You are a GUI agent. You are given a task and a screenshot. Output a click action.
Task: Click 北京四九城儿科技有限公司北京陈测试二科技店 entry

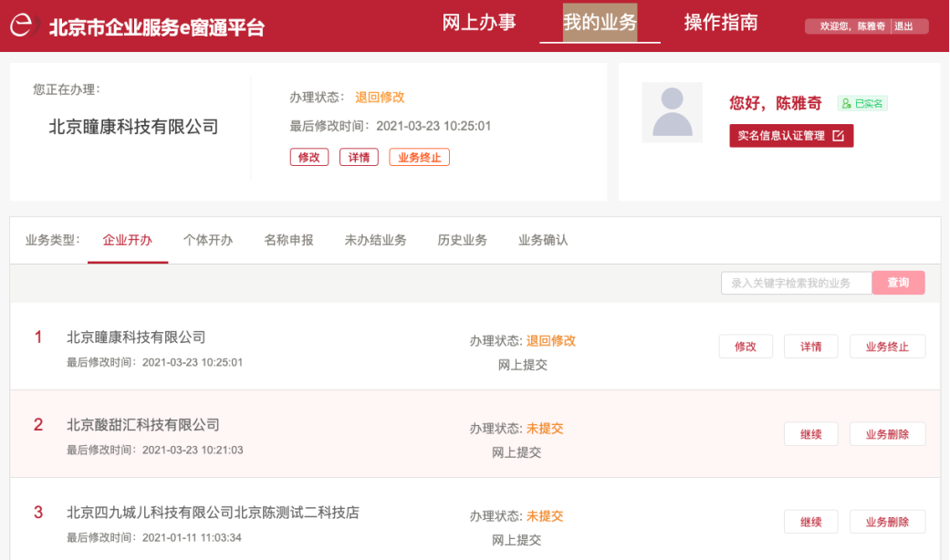pyautogui.click(x=213, y=513)
